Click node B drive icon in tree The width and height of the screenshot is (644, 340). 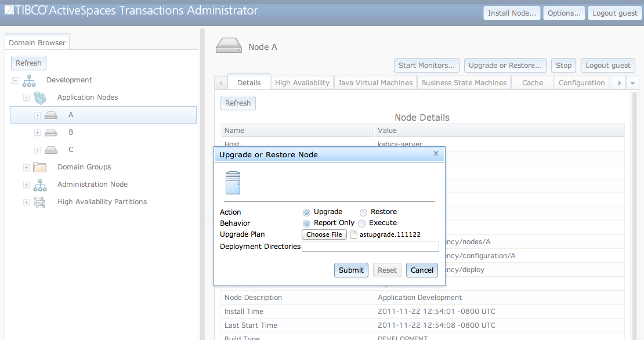coord(51,133)
